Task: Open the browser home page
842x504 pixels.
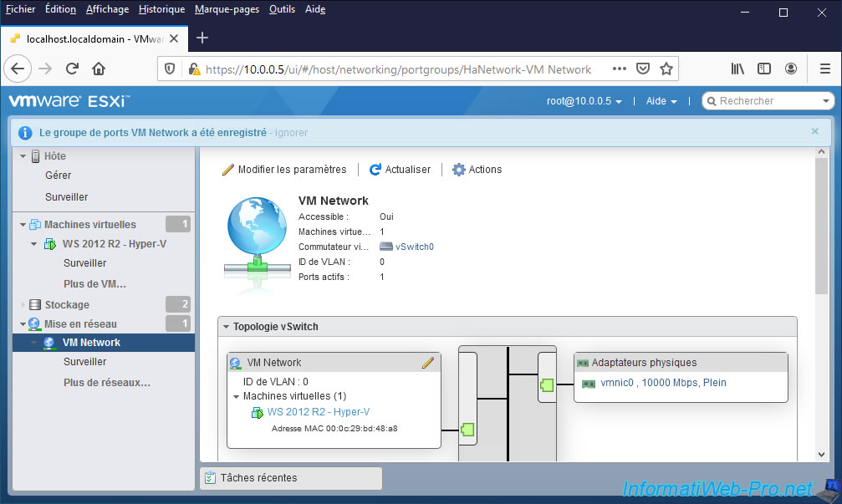Action: click(x=99, y=69)
